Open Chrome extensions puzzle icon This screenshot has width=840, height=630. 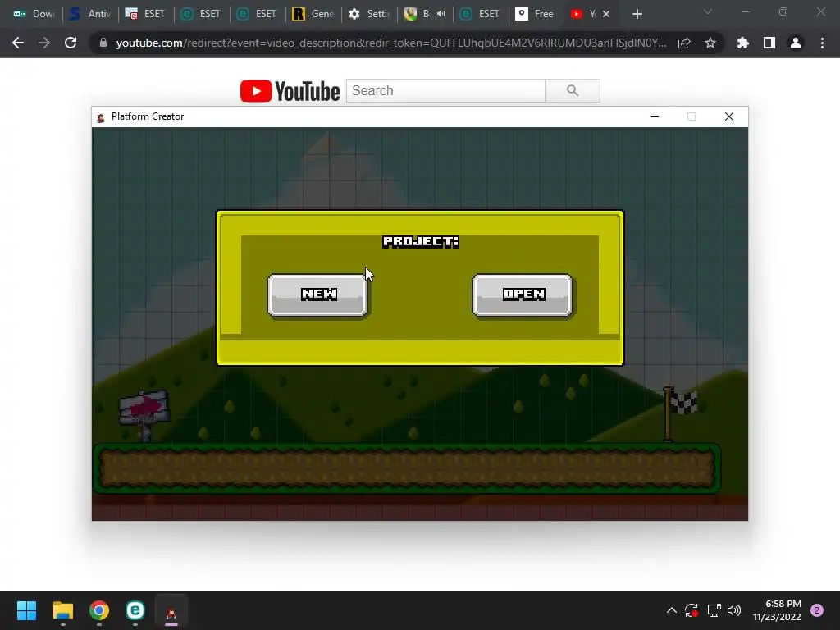tap(743, 43)
